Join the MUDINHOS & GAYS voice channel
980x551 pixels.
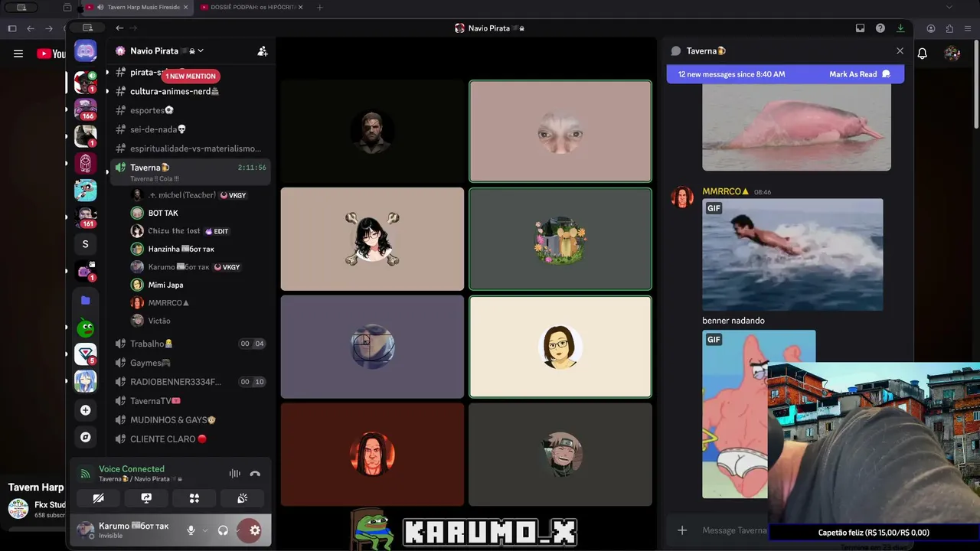tap(190, 420)
